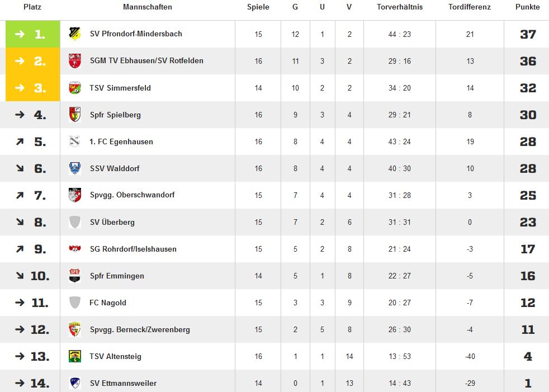Click the Spvgg. Berneck/Zwerenberg crest
Image resolution: width=549 pixels, height=392 pixels.
coord(74,329)
